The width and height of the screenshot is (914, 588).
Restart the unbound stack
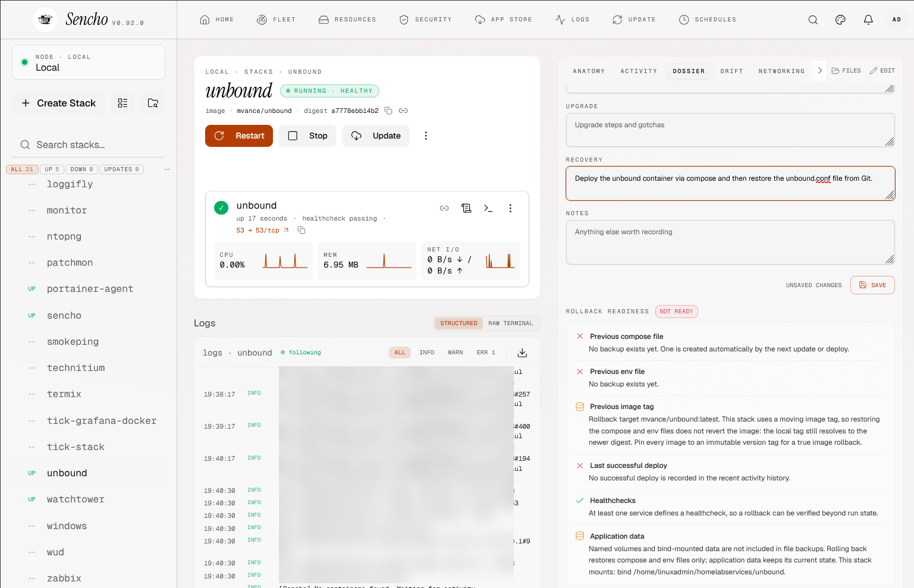coord(239,136)
